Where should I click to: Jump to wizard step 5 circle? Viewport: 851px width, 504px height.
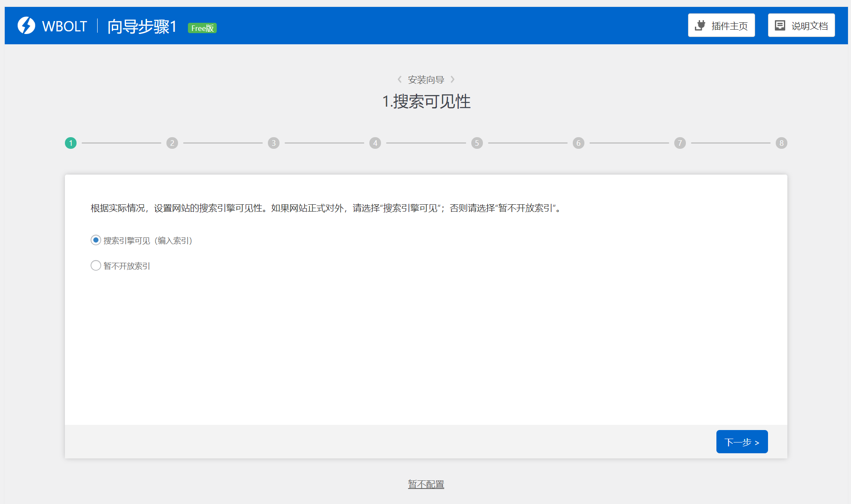[477, 143]
